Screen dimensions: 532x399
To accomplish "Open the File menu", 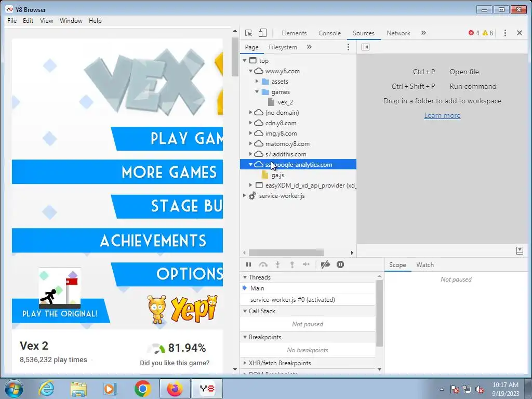I will click(x=12, y=21).
